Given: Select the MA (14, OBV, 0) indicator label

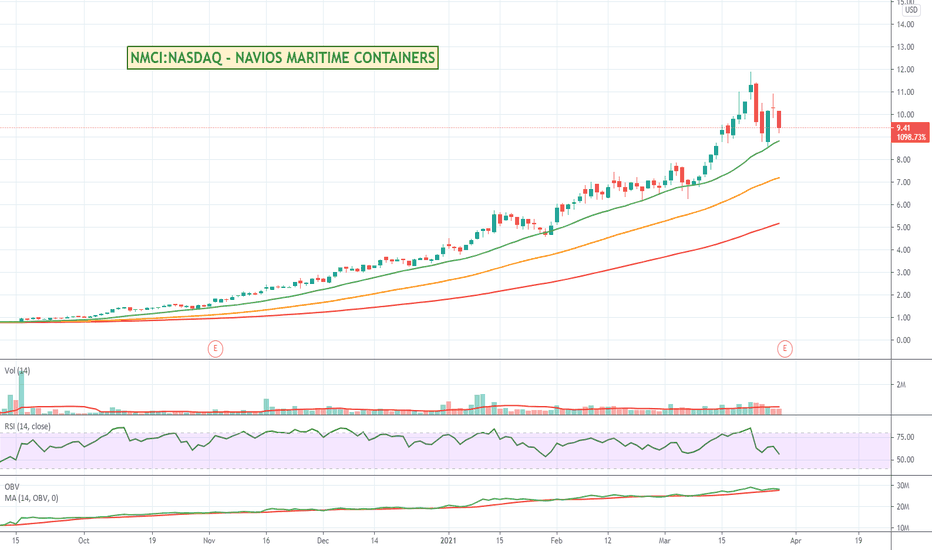Looking at the screenshot, I should click(32, 498).
